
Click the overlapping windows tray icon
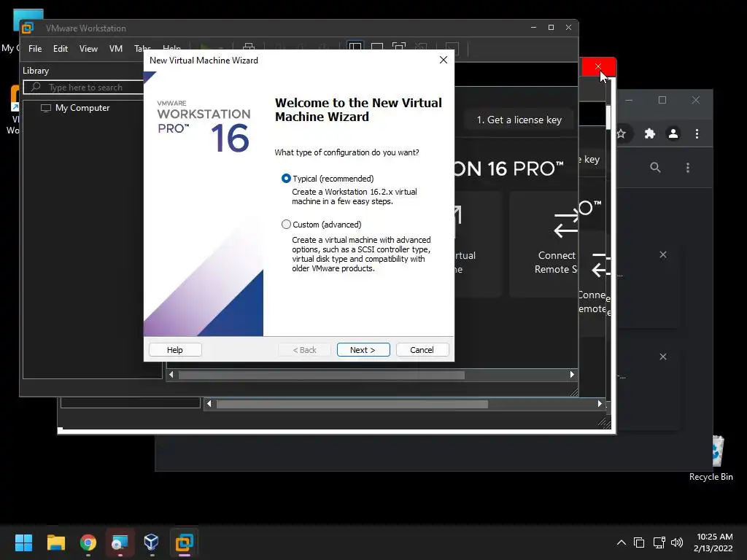(639, 542)
